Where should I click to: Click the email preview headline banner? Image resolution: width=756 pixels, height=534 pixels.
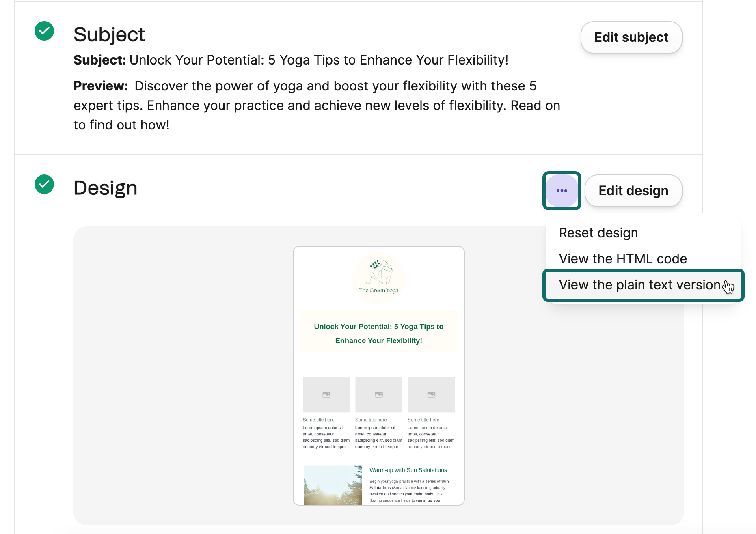[378, 334]
